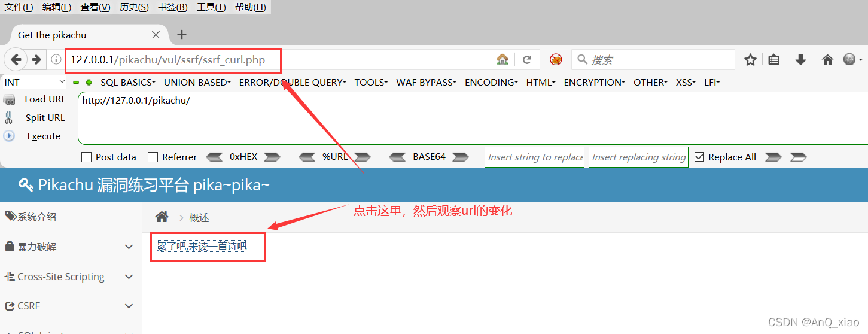Open UNION BASED dropdown menu

point(197,82)
